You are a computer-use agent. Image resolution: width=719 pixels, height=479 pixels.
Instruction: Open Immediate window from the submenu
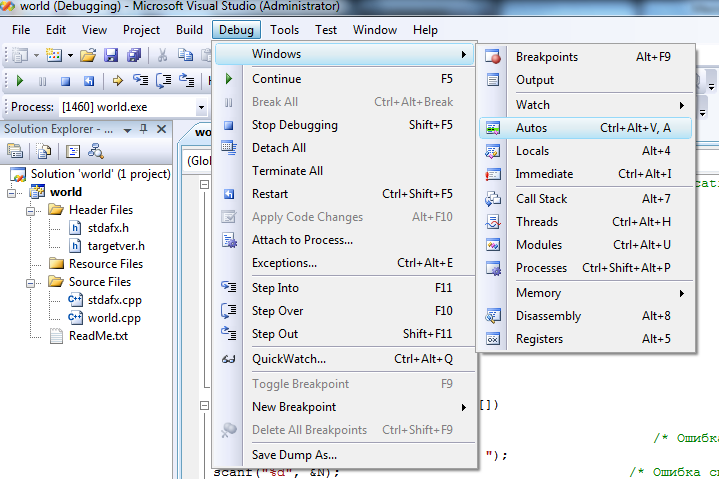pyautogui.click(x=585, y=174)
